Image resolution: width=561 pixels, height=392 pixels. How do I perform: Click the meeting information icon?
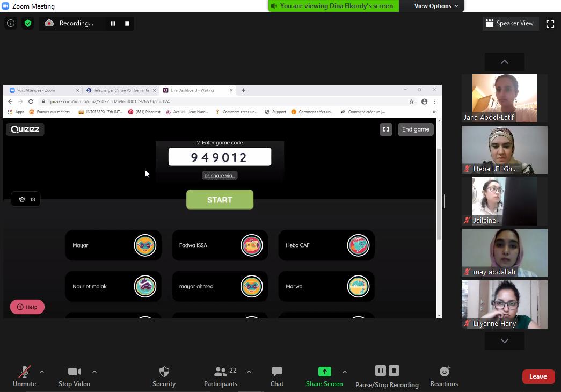pos(11,24)
